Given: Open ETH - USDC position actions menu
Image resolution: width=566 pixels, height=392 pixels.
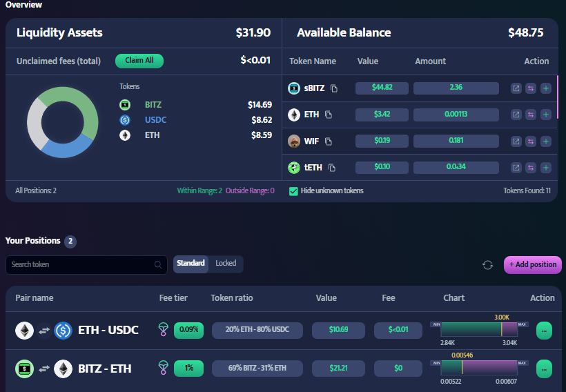Looking at the screenshot, I should [x=544, y=331].
